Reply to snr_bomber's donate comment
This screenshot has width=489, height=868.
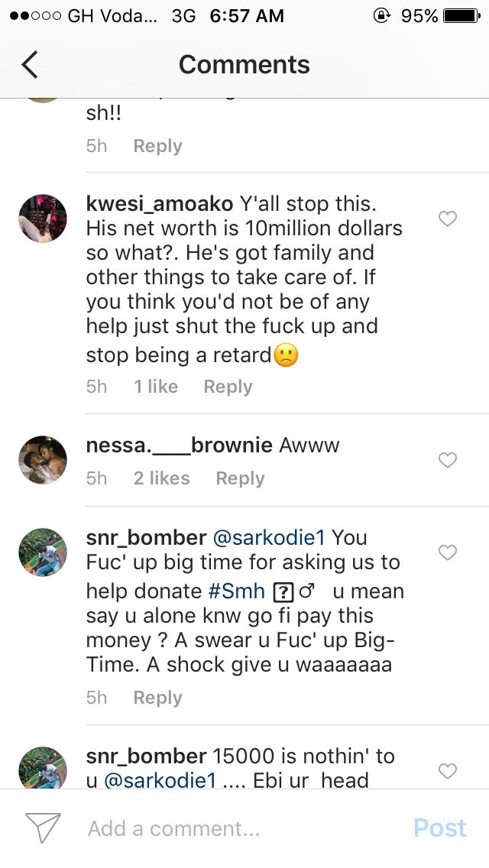pos(157,698)
